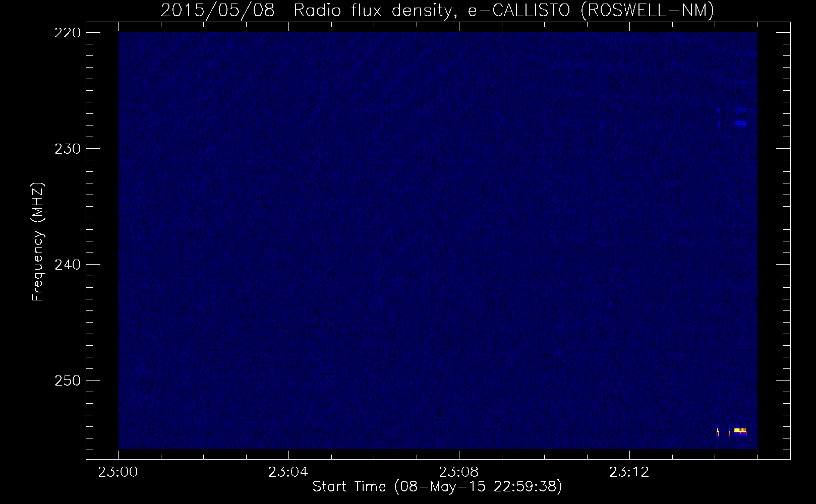
Task: Click the 'Frequency (MHZ)' axis label
Action: tap(38, 242)
